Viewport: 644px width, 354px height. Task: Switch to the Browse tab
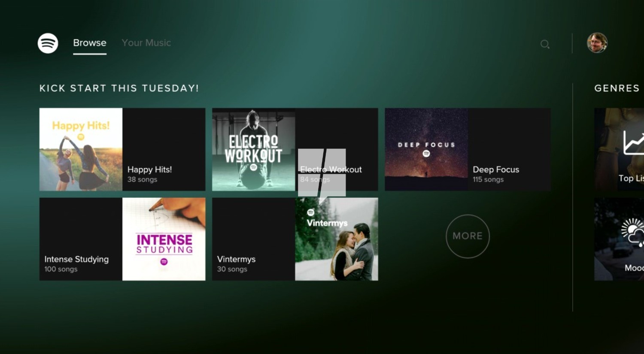pyautogui.click(x=90, y=43)
